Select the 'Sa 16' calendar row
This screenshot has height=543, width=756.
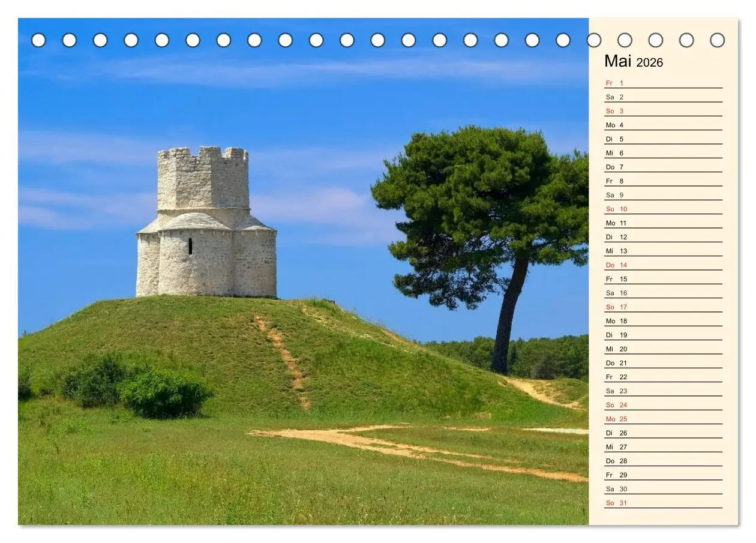[x=663, y=293]
